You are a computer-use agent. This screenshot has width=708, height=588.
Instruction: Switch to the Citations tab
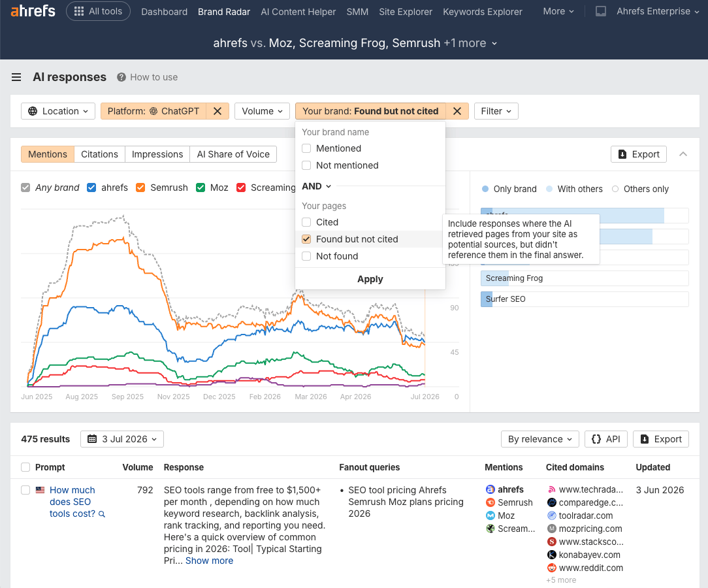pyautogui.click(x=99, y=154)
